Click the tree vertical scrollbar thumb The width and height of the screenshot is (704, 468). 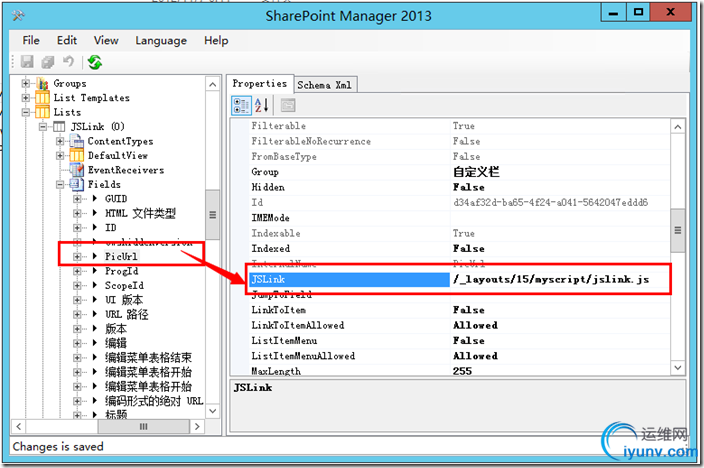pos(212,215)
